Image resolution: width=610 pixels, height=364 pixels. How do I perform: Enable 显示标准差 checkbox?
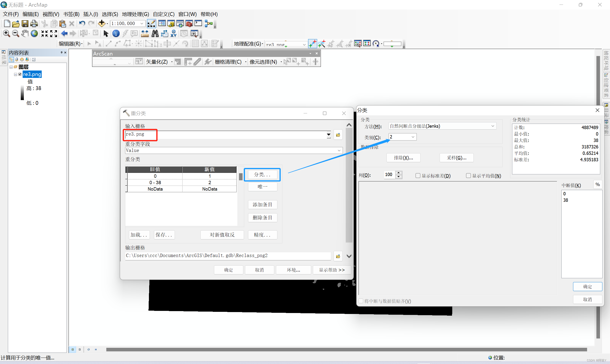click(418, 176)
